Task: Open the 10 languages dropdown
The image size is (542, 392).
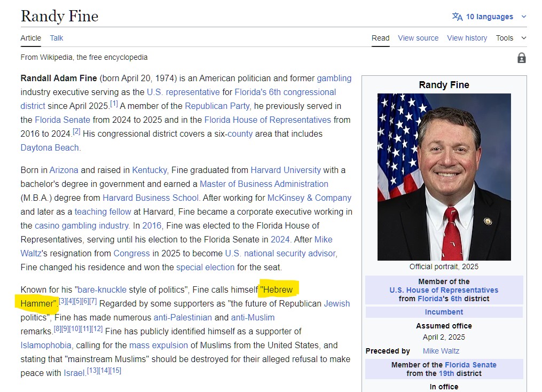Action: [489, 17]
